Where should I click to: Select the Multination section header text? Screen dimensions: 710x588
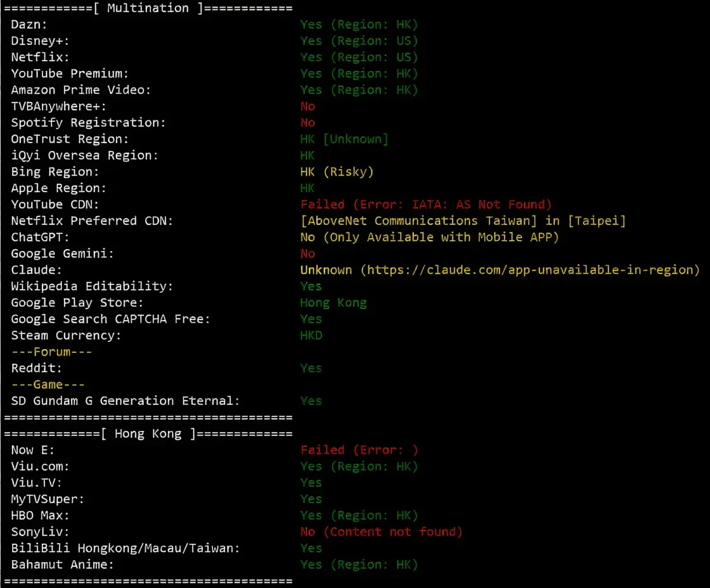coord(148,8)
